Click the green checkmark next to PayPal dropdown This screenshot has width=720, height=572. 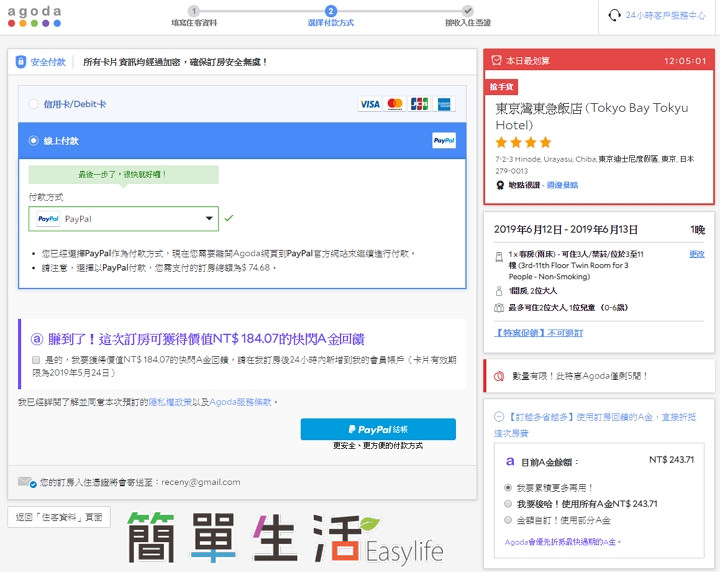[x=229, y=218]
